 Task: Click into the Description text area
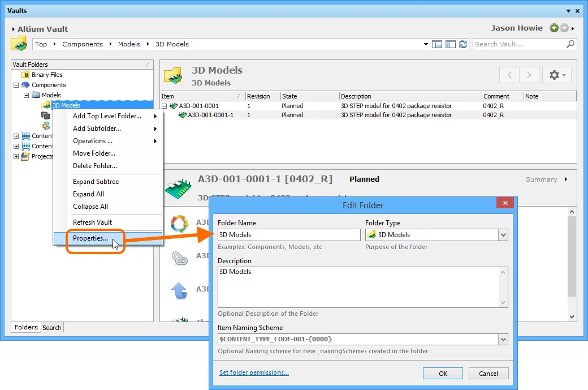pos(359,287)
